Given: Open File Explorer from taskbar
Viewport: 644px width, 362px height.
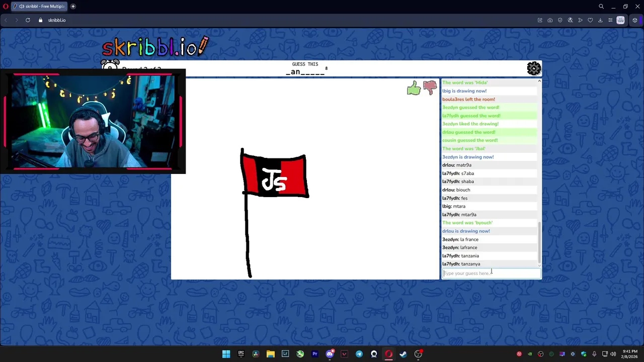Looking at the screenshot, I should click(271, 354).
